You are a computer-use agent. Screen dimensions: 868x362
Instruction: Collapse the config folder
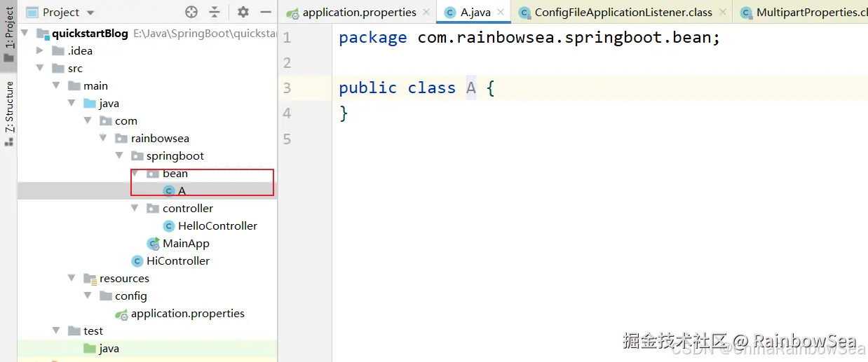point(88,295)
